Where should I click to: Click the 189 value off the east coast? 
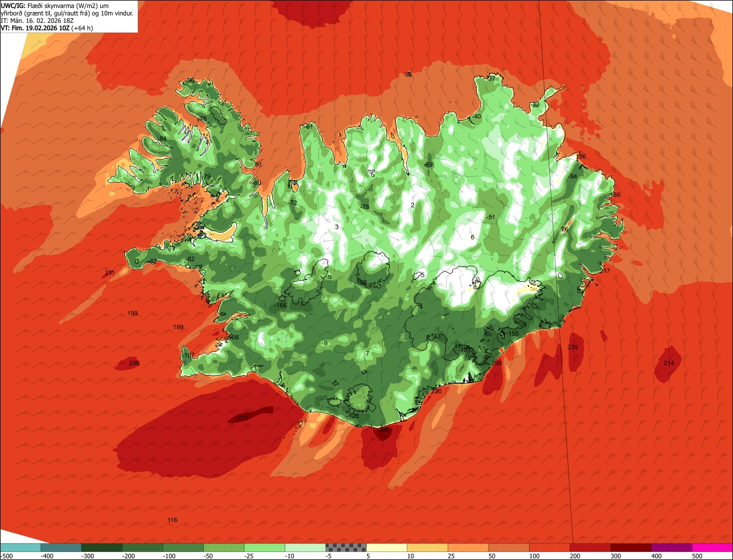(x=616, y=195)
